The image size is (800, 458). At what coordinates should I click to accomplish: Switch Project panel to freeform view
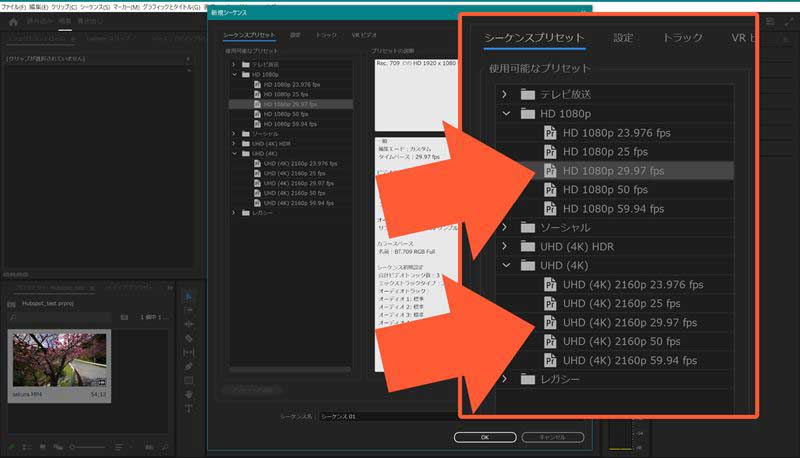tap(58, 447)
